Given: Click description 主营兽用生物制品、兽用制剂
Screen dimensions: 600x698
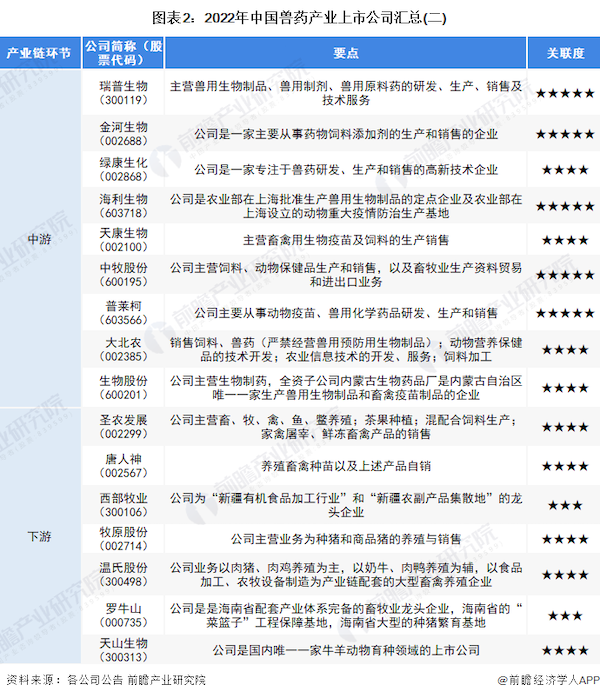Looking at the screenshot, I should 346,93.
